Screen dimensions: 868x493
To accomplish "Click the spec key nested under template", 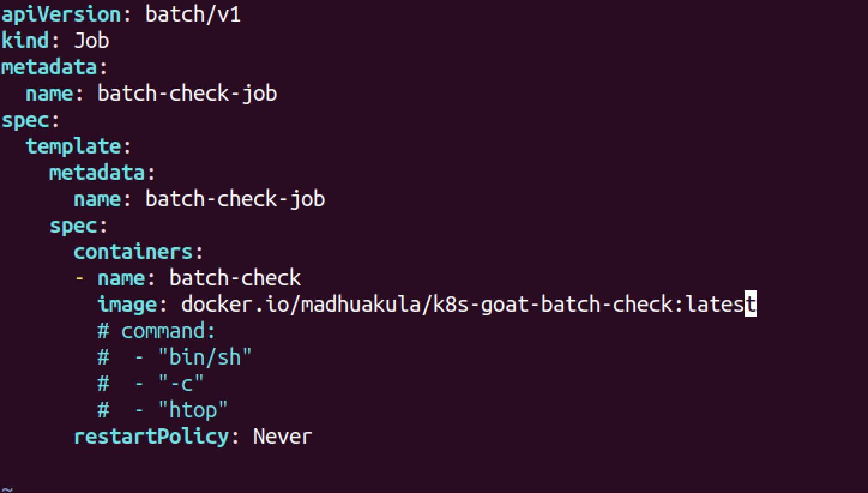I will click(73, 225).
